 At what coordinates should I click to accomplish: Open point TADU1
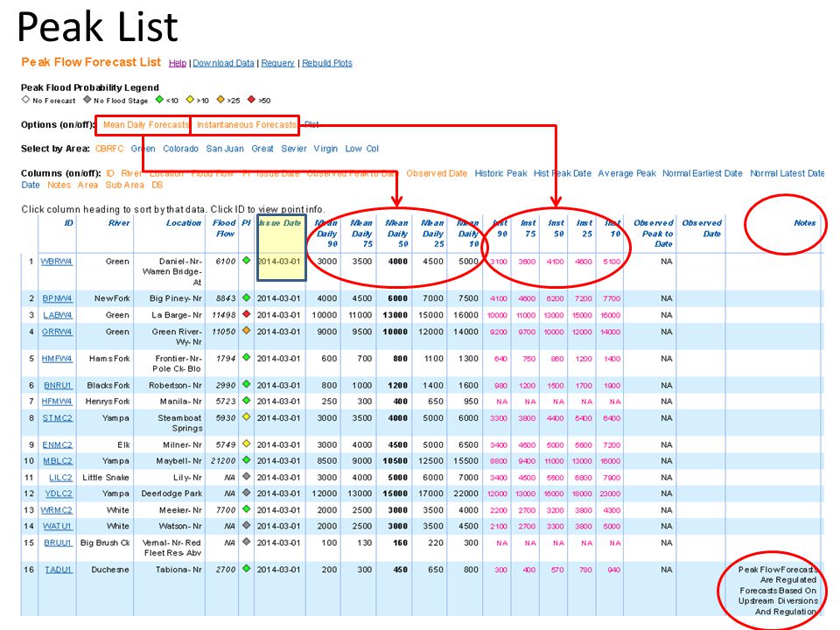pos(59,570)
